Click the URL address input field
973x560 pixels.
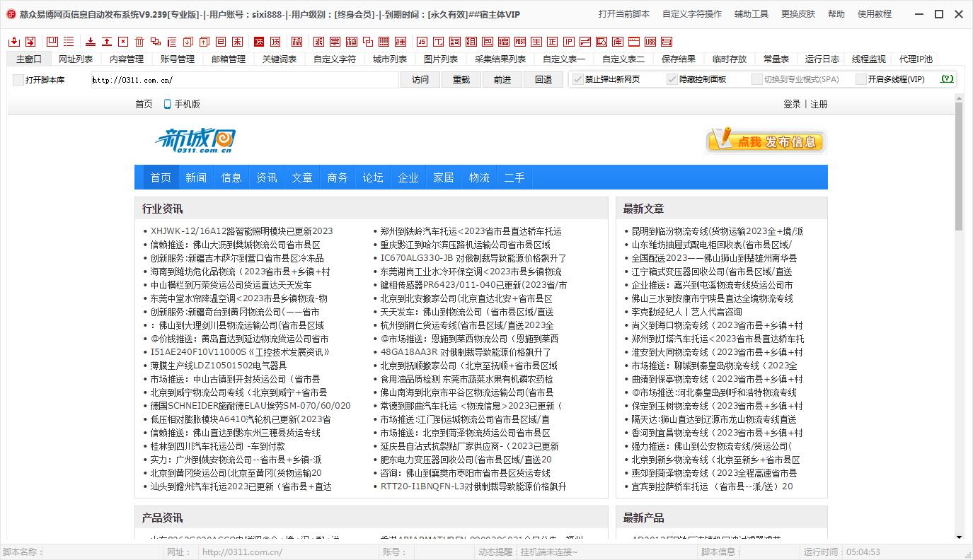click(245, 80)
